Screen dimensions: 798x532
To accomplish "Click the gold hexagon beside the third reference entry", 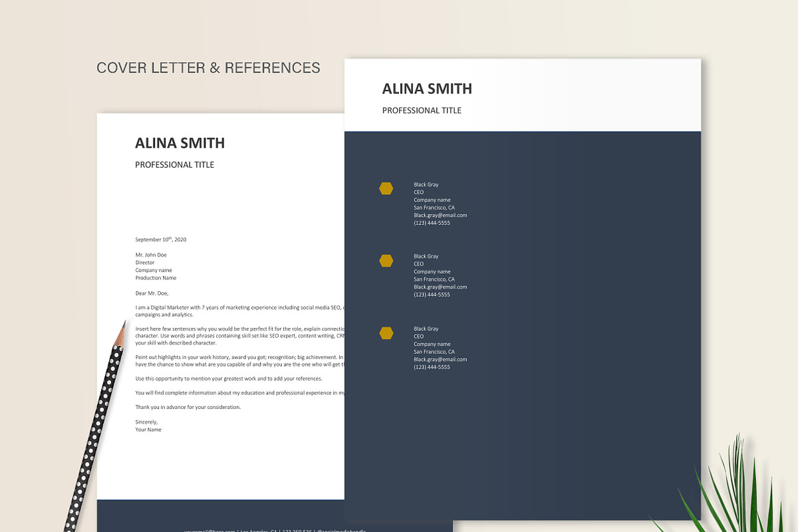I will [386, 332].
